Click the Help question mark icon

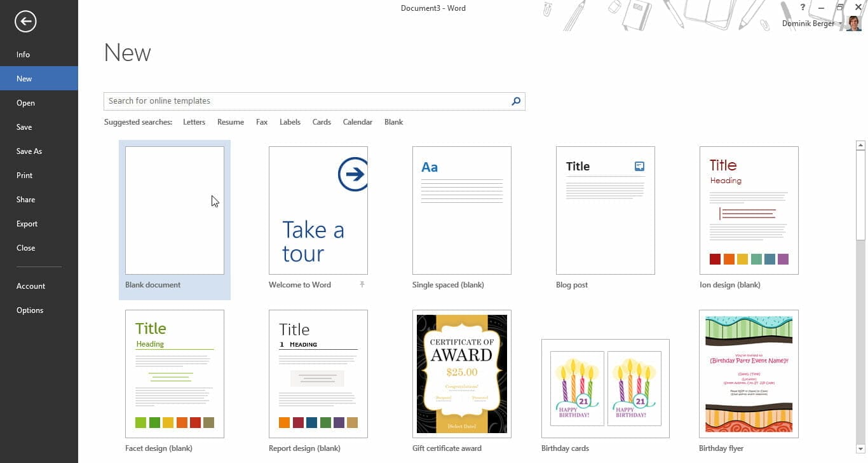click(x=803, y=8)
